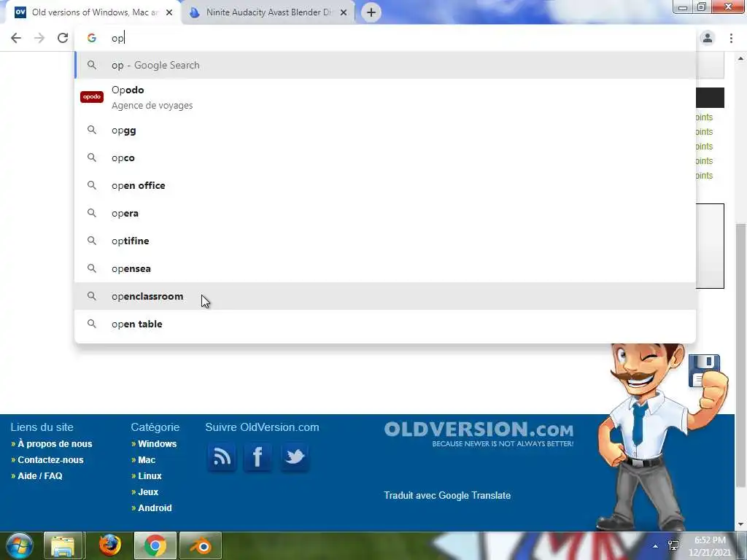Switch to the Ninite Audacity Avast tab

[x=268, y=12]
